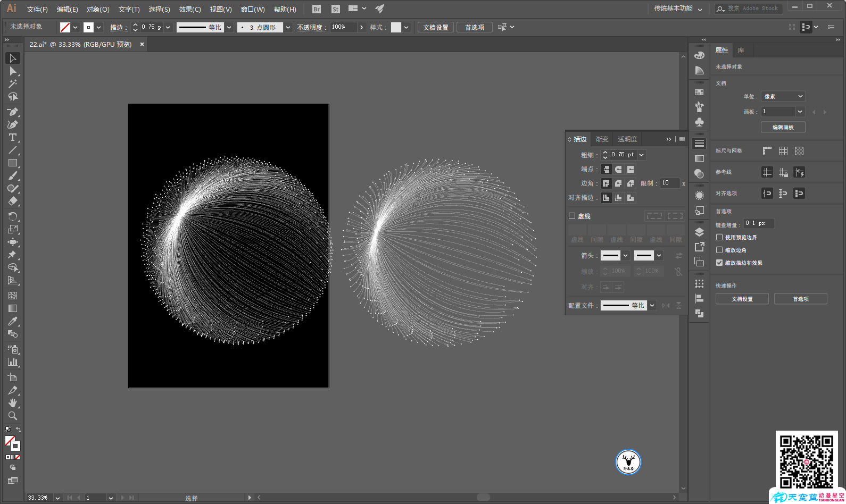Switch to the 渐变 tab
Image resolution: width=846 pixels, height=504 pixels.
(602, 139)
